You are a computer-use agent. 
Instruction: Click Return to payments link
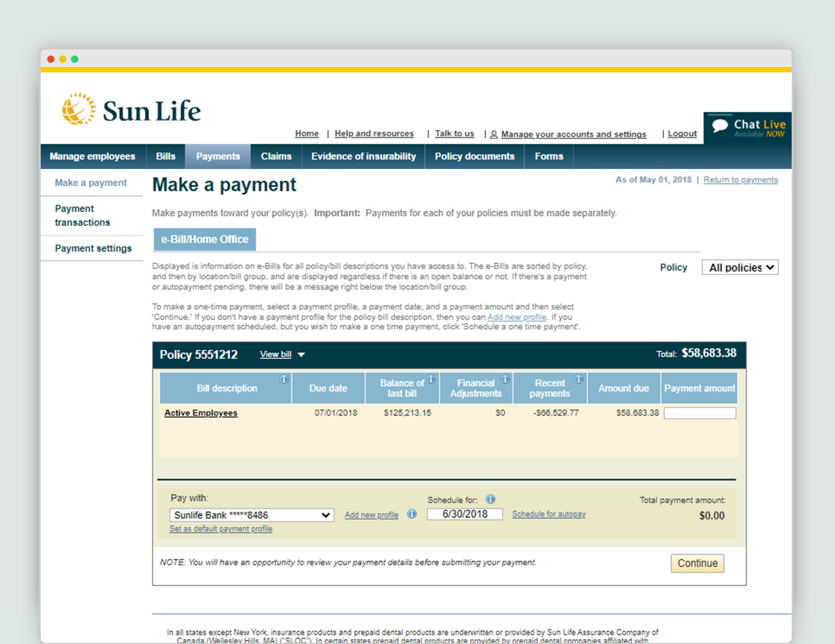[x=741, y=180]
